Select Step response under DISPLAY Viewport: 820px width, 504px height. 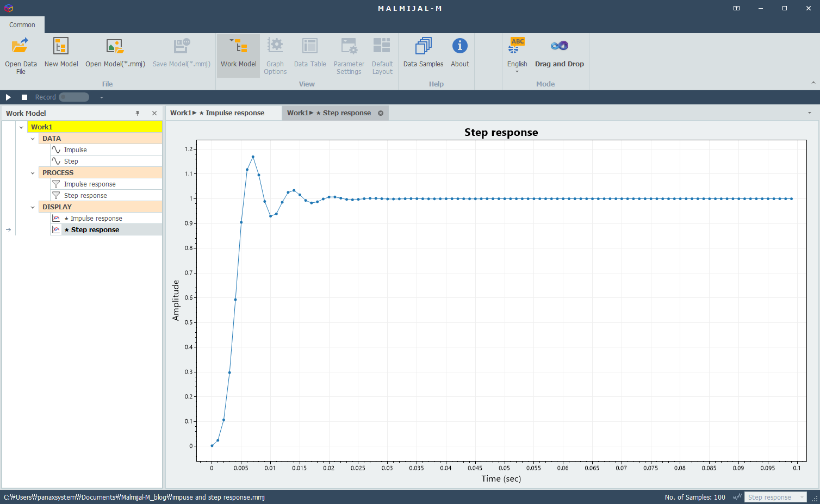point(106,229)
